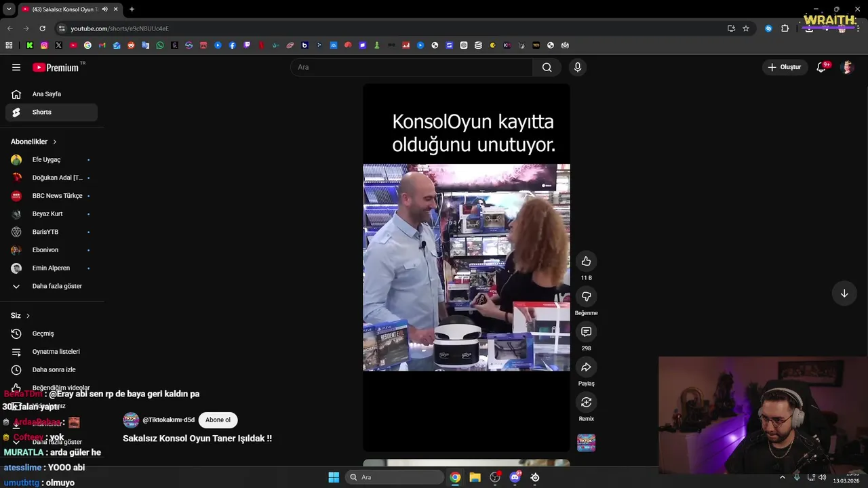Open Oynatma listeleri playlists
This screenshot has width=868, height=488.
(52, 352)
